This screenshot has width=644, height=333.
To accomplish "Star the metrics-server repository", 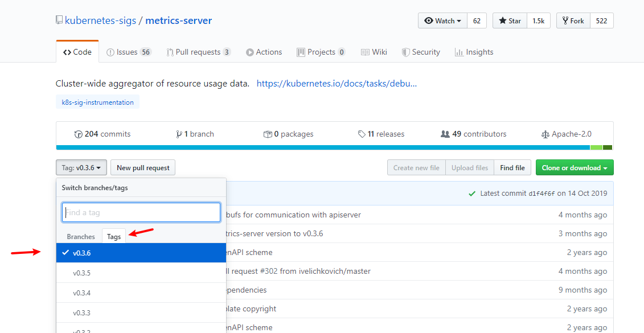I will pos(510,20).
